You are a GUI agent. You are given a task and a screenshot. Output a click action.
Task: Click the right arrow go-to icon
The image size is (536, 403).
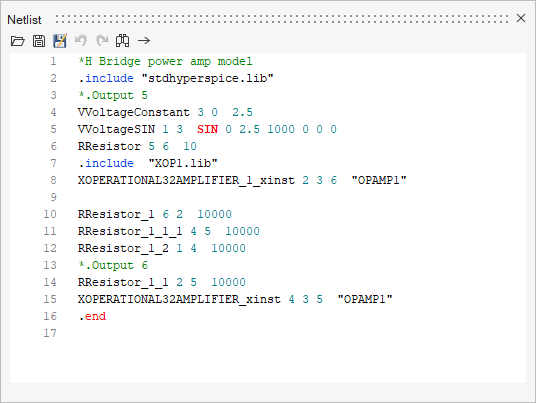click(144, 41)
